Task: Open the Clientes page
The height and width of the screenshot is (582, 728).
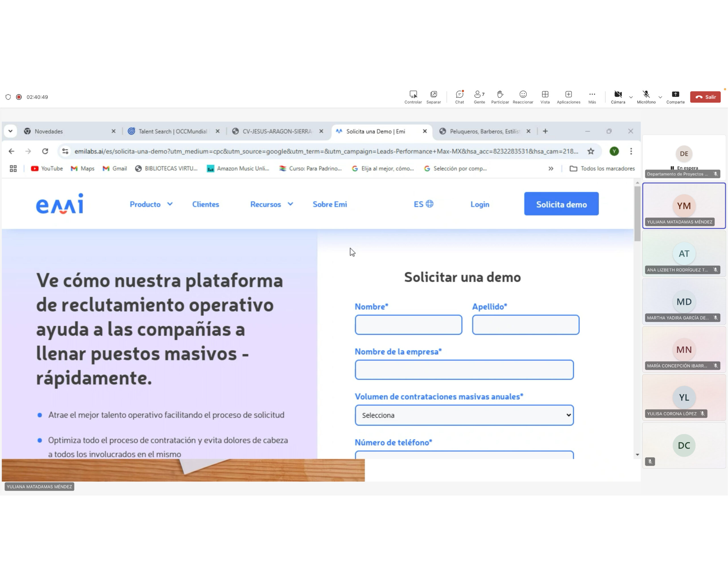Action: [x=206, y=204]
